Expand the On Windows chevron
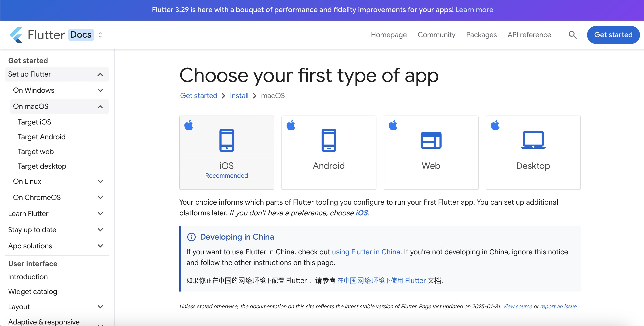 (100, 90)
